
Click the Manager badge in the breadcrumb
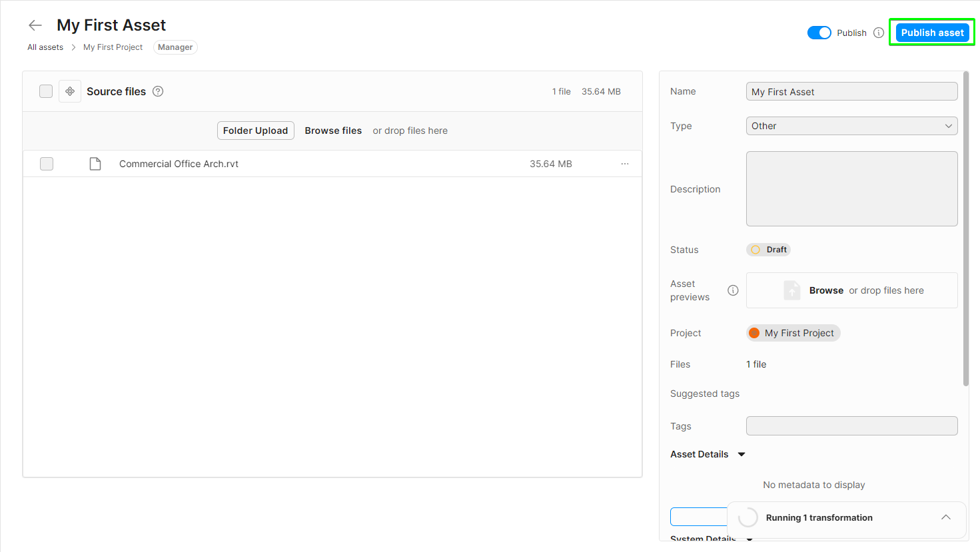click(175, 47)
